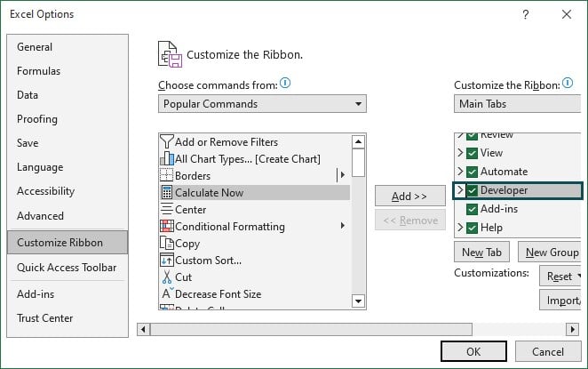
Task: Close the Excel Options dialog
Action: pos(567,14)
